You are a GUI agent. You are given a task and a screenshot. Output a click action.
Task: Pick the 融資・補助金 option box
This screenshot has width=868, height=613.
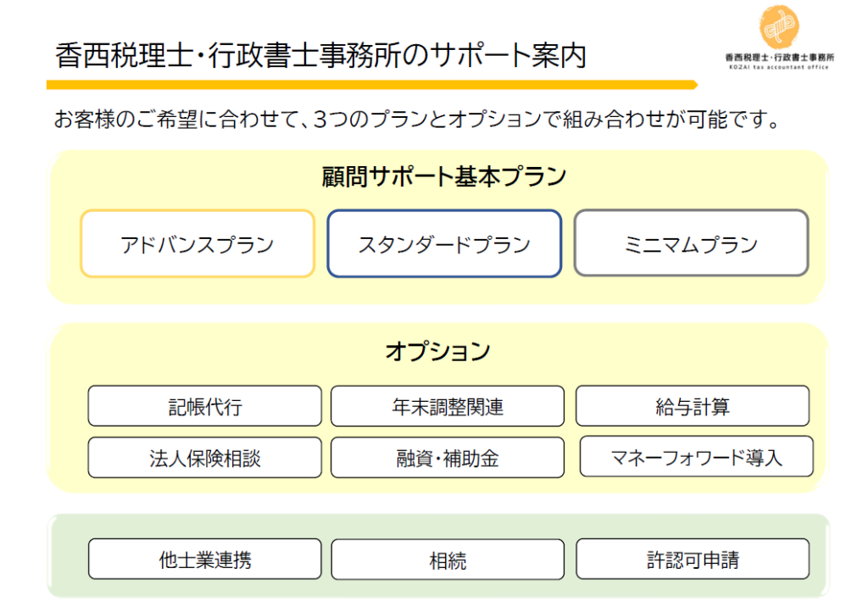(x=448, y=457)
